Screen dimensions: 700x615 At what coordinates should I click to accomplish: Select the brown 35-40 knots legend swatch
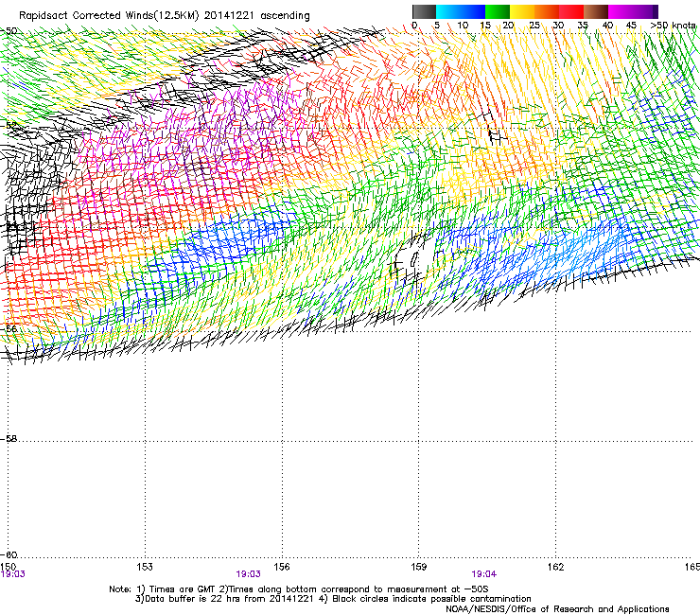point(596,11)
